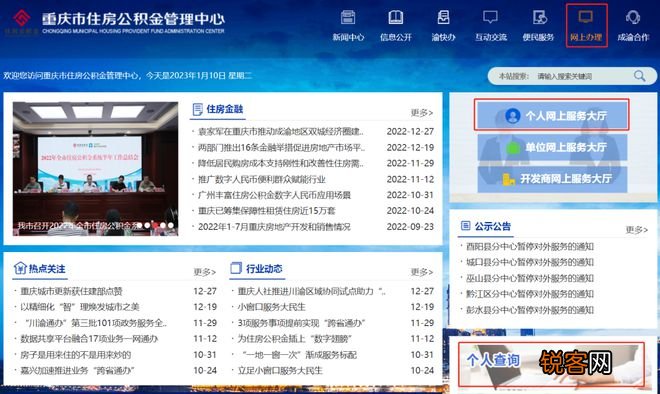Open 以精细化"智"理焕发城市之美
The image size is (660, 394).
(x=80, y=307)
